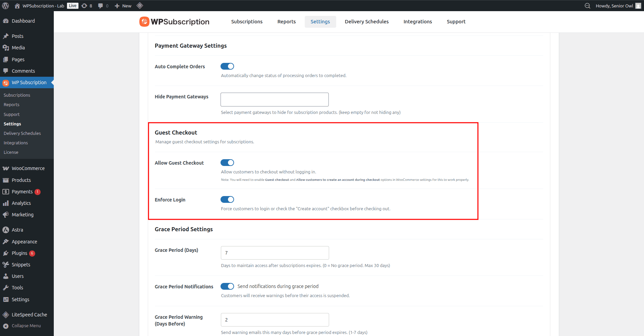This screenshot has height=336, width=644.
Task: Click the 'Guest Checkout' heading
Action: pos(176,133)
